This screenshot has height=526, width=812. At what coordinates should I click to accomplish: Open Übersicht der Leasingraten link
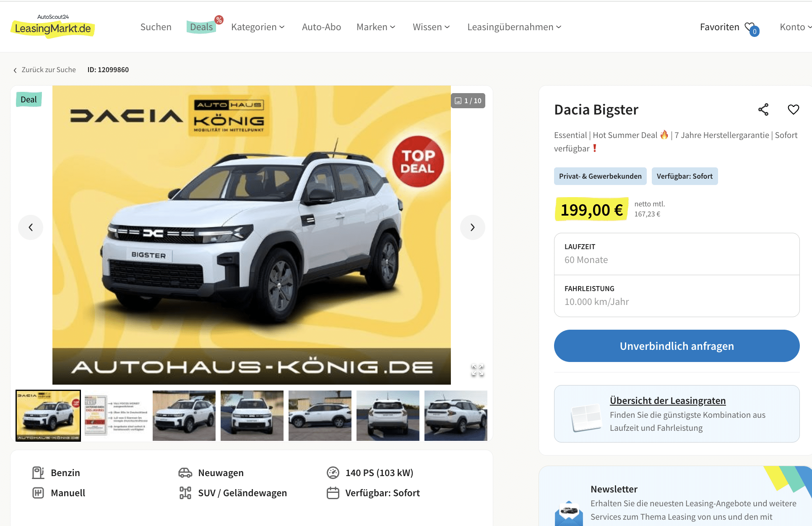[667, 401]
